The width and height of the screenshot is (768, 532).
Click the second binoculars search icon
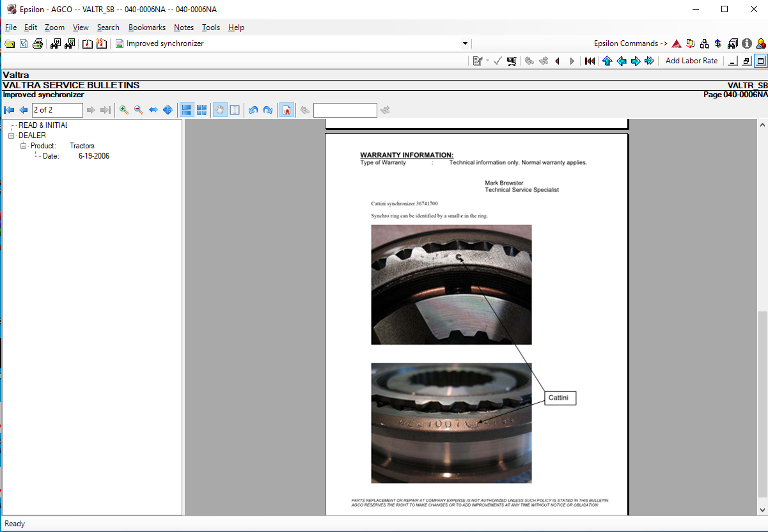click(x=70, y=43)
